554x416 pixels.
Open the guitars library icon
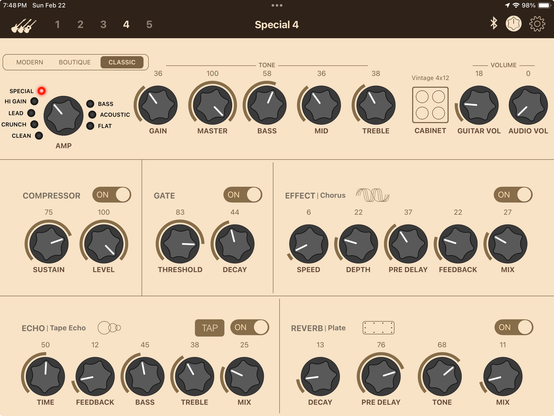tap(23, 25)
